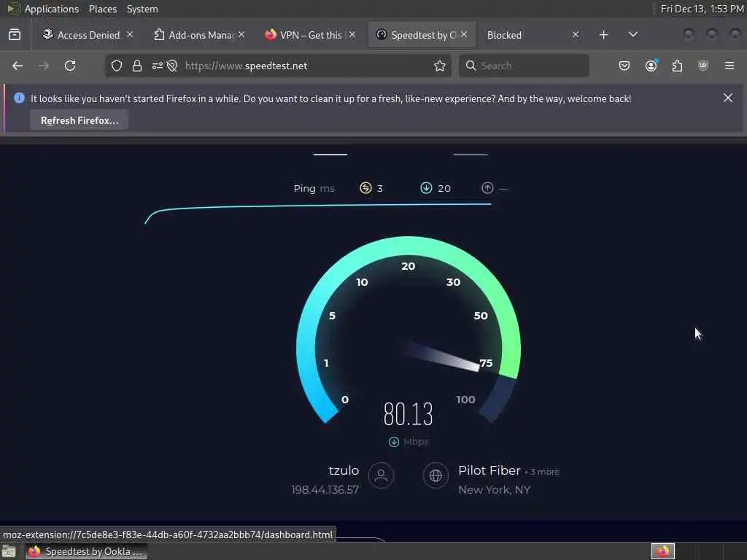
Task: Click the 80.13 speed reading
Action: coord(409,414)
